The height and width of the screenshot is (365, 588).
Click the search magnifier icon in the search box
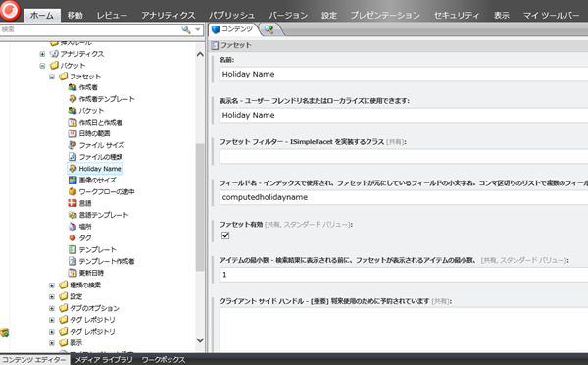tap(185, 29)
